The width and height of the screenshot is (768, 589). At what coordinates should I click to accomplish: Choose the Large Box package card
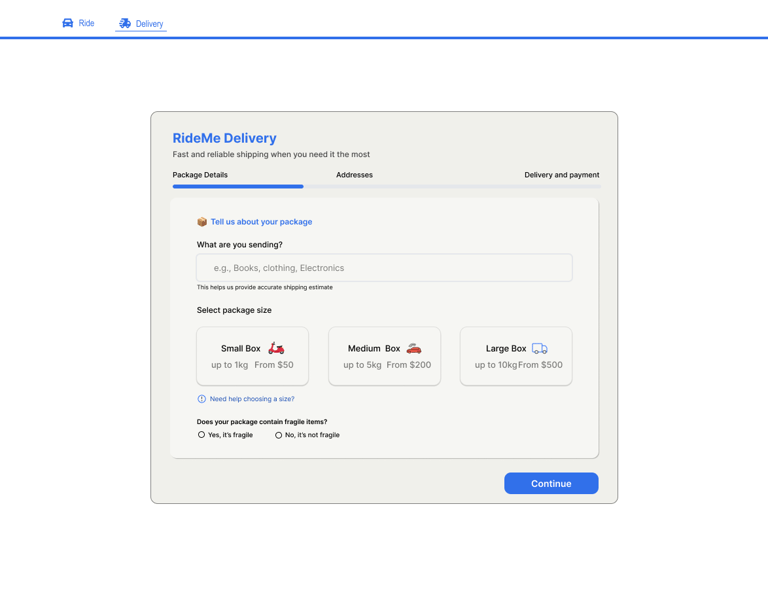point(516,356)
